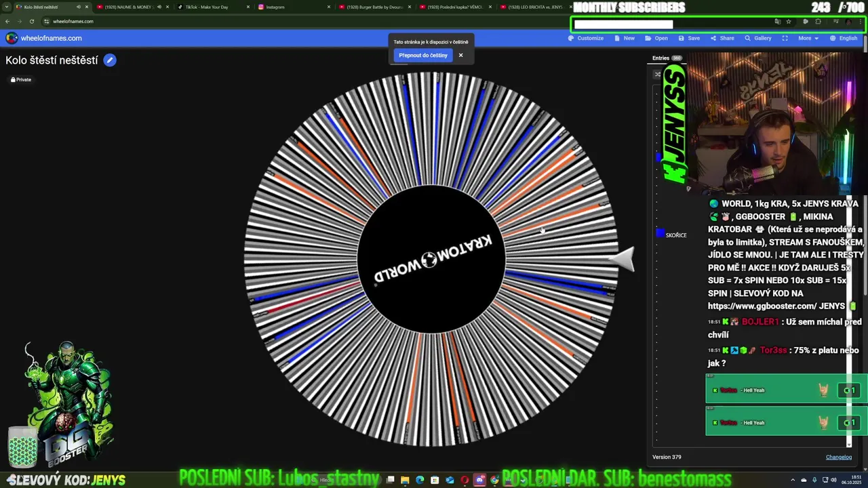Create a New wheel
The width and height of the screenshot is (868, 488).
[x=625, y=38]
